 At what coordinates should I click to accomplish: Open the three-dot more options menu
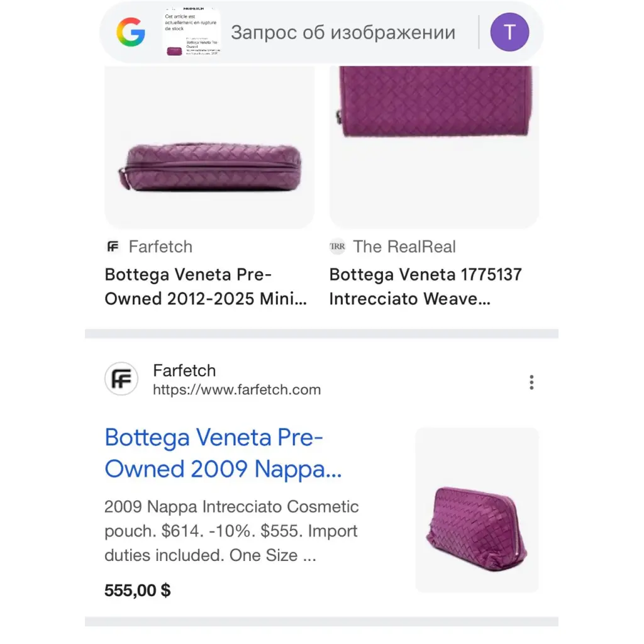[531, 382]
